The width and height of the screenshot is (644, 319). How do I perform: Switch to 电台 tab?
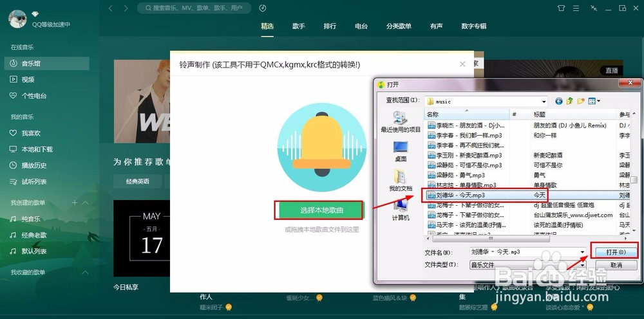tap(361, 26)
